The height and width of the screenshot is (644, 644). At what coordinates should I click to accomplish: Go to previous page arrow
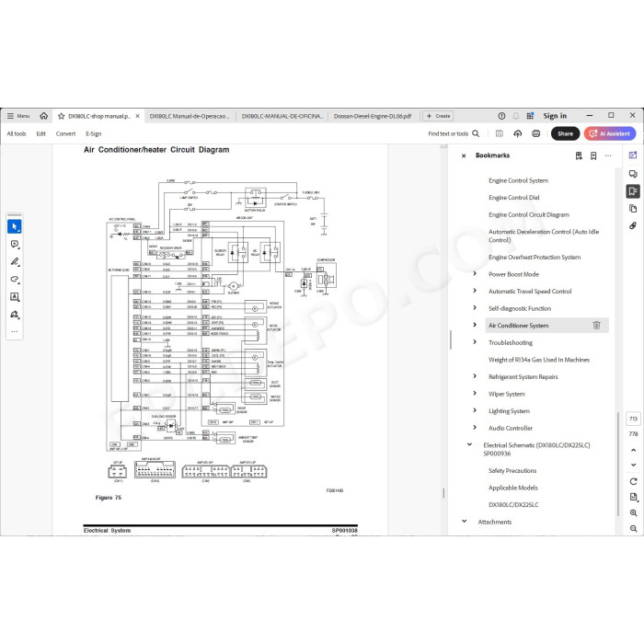[x=633, y=451]
